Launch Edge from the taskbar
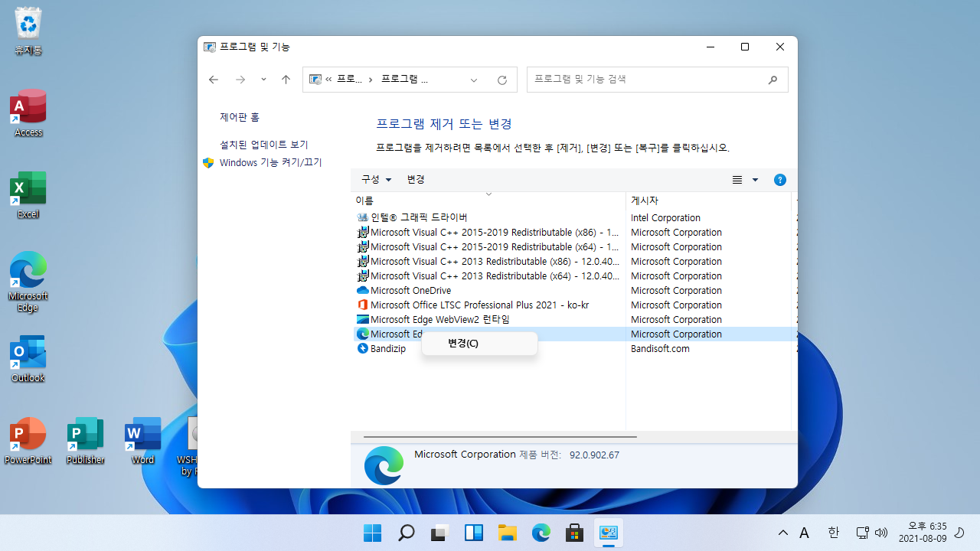The width and height of the screenshot is (980, 551). coord(541,533)
